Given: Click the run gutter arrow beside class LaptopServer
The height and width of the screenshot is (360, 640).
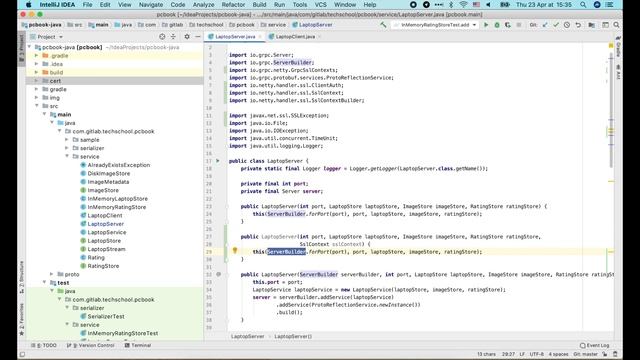Looking at the screenshot, I should click(x=218, y=161).
